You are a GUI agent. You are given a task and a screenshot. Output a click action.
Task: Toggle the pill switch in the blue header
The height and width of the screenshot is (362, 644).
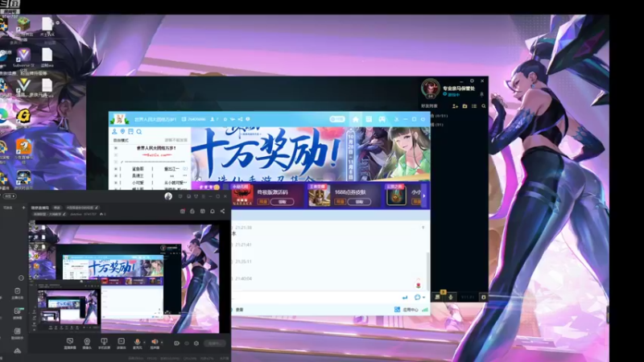click(336, 119)
